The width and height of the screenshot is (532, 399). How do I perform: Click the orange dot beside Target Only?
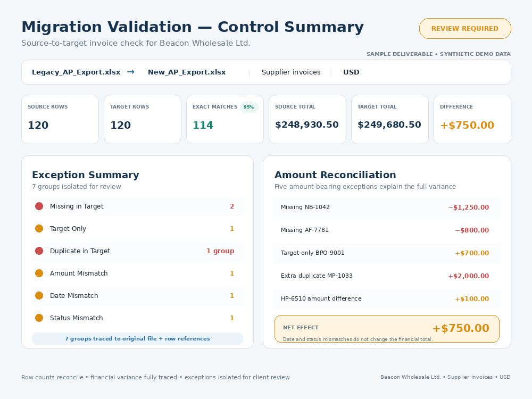(x=39, y=229)
